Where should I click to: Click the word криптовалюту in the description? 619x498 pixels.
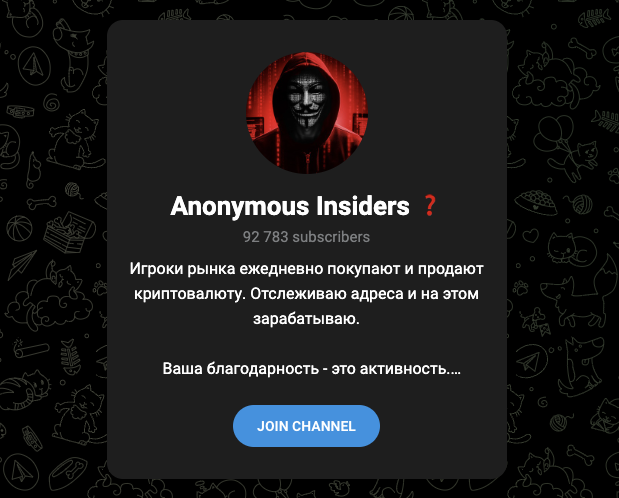tap(189, 294)
